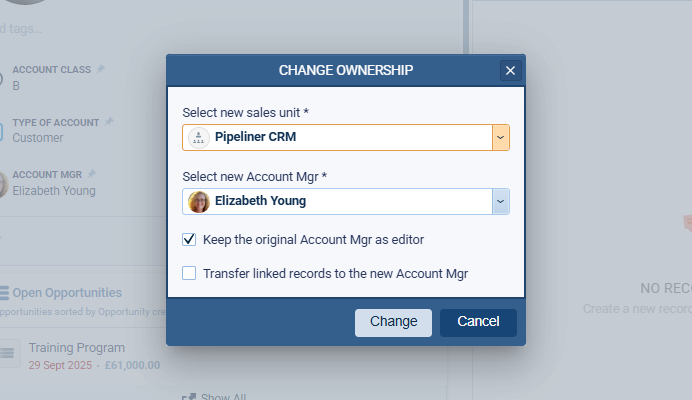692x400 pixels.
Task: Uncheck Keep the original Account Mgr as editor
Action: [x=189, y=240]
